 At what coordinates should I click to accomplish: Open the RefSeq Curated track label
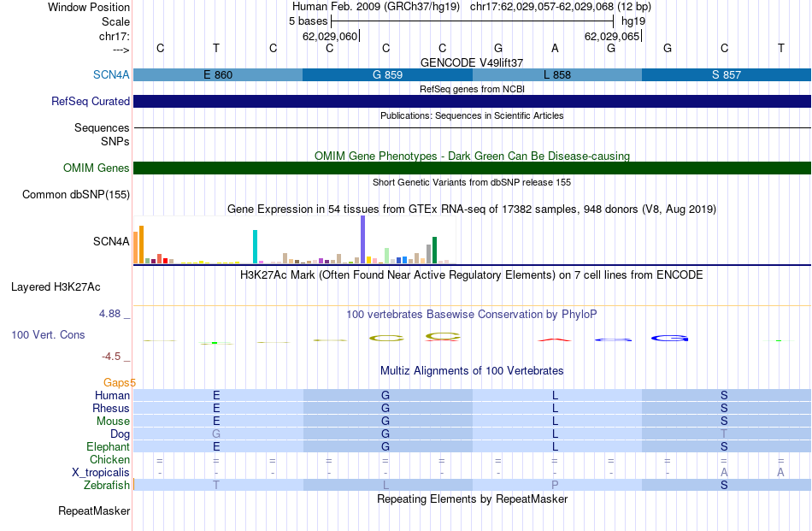tap(90, 101)
